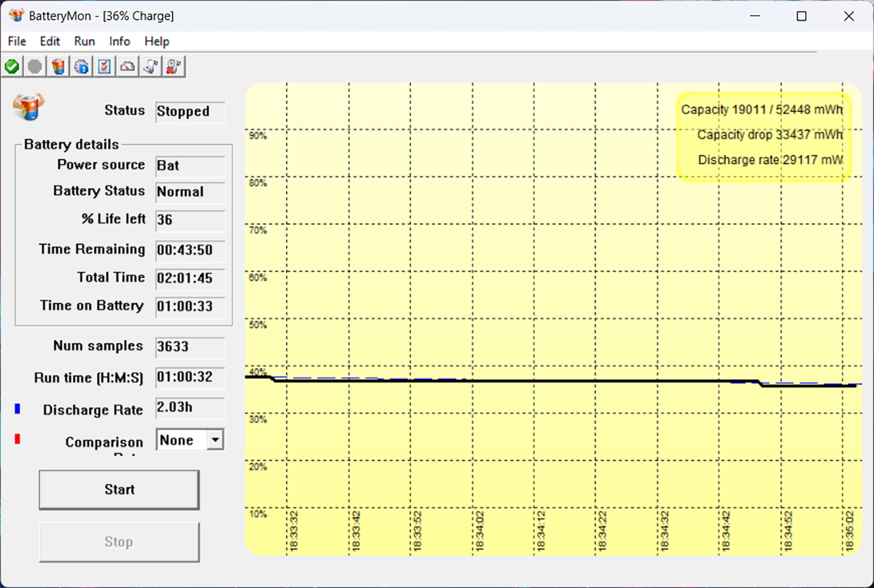Click the 'Capacity drop 33437 mWh' text

point(770,135)
